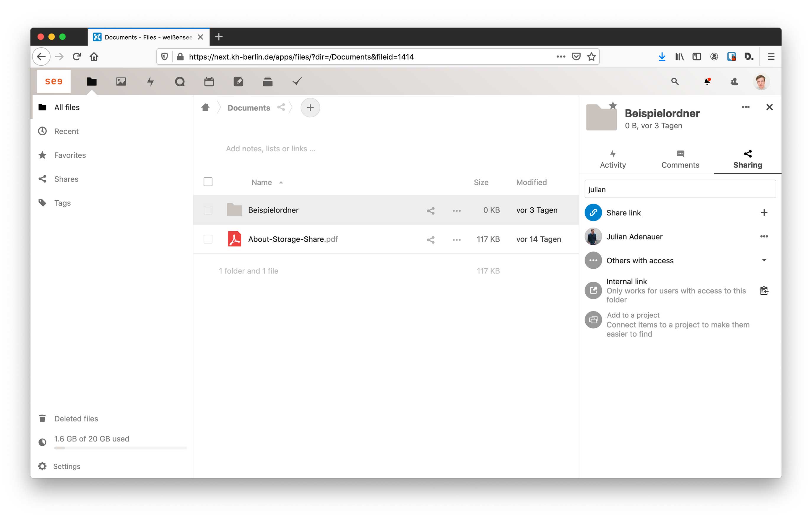Open the Notes pencil app icon
The width and height of the screenshot is (812, 529).
238,82
